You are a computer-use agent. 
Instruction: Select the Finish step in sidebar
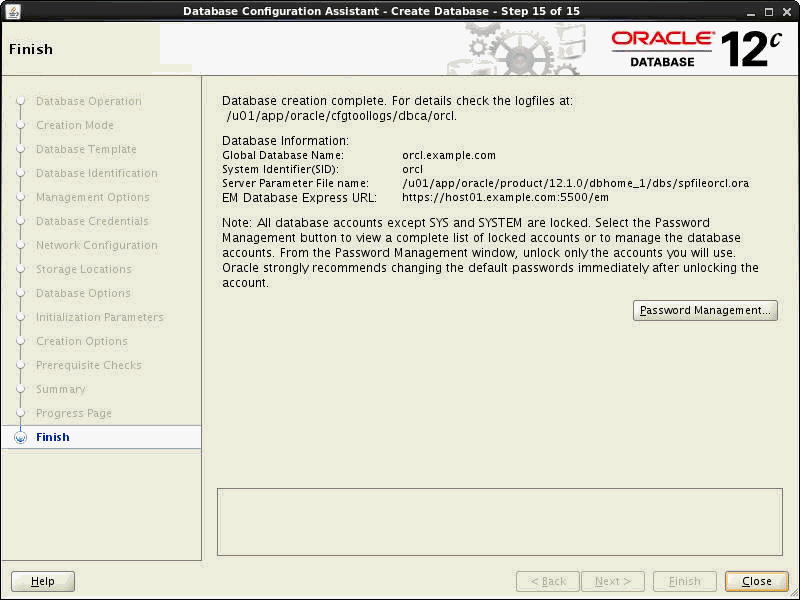tap(53, 437)
